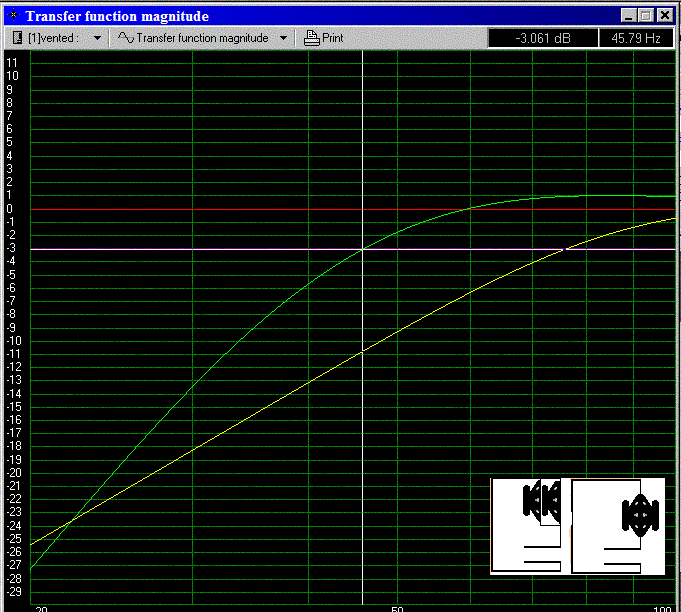Expand the graph type dropdown arrow

(283, 38)
